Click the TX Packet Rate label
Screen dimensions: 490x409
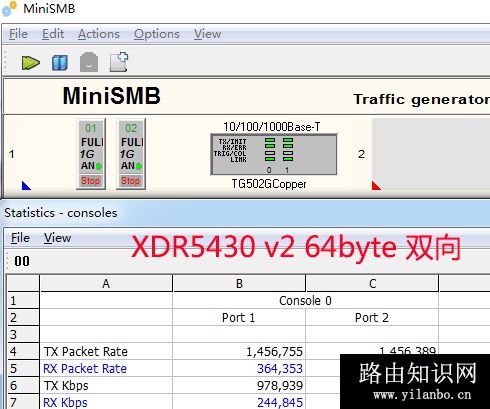pyautogui.click(x=86, y=352)
